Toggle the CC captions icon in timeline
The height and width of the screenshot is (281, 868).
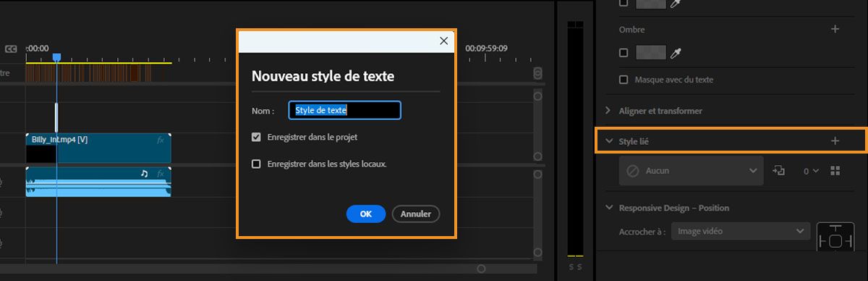coord(11,49)
